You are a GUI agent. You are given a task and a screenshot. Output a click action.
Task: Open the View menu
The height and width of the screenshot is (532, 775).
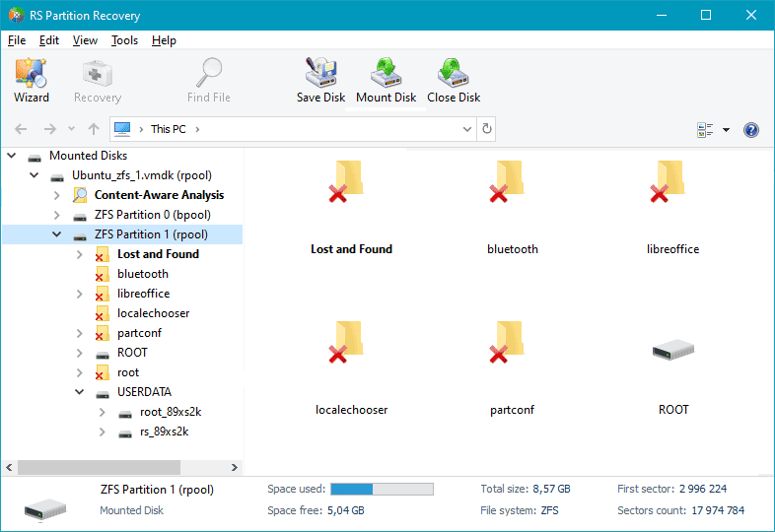(85, 40)
